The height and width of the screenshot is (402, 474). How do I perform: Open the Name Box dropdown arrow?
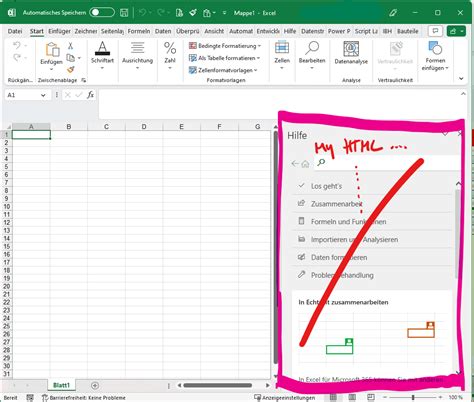[43, 95]
